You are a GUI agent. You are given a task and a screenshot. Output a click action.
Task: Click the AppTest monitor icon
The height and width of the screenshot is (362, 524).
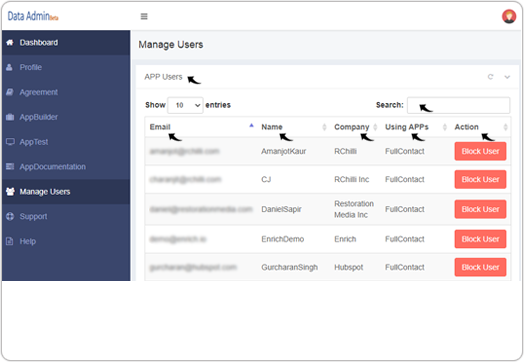pos(10,142)
